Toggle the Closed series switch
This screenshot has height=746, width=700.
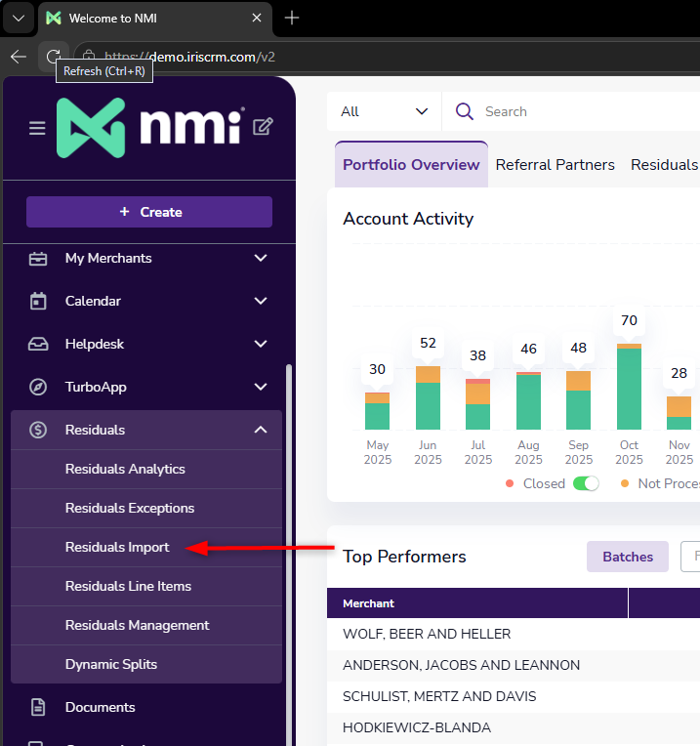point(586,483)
